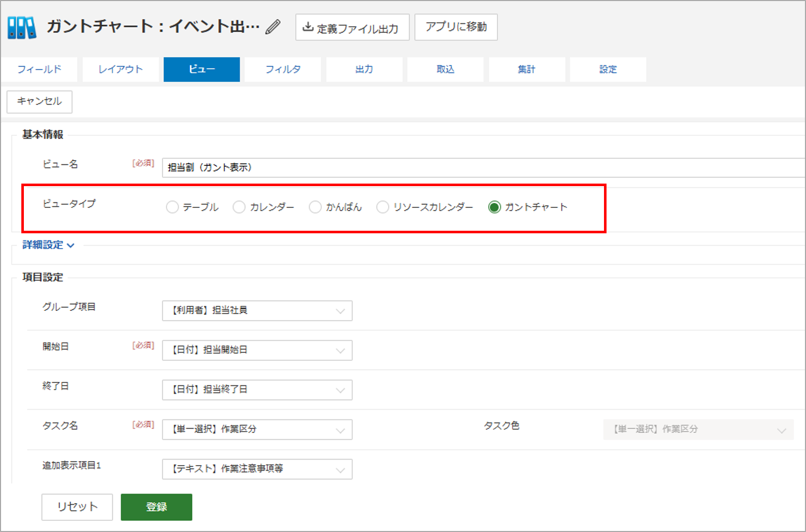Click the green 登録 button
Image resolution: width=806 pixels, height=532 pixels.
[x=156, y=507]
